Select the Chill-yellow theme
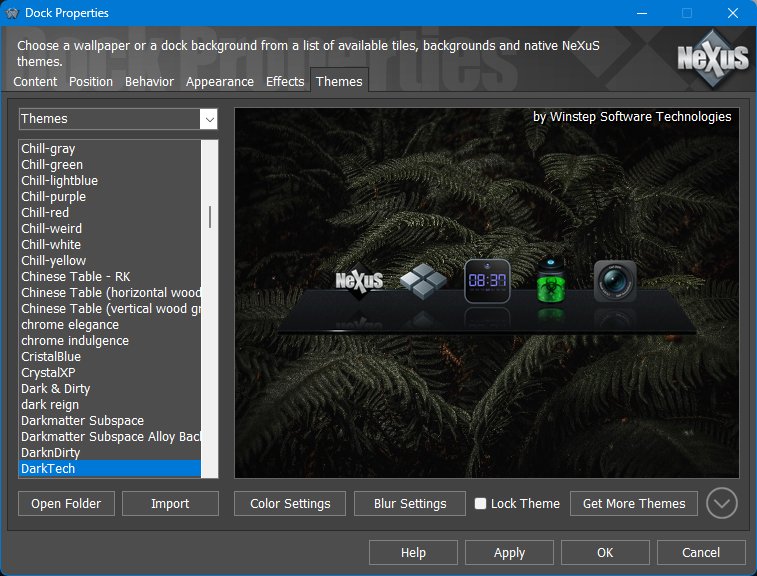 110,260
